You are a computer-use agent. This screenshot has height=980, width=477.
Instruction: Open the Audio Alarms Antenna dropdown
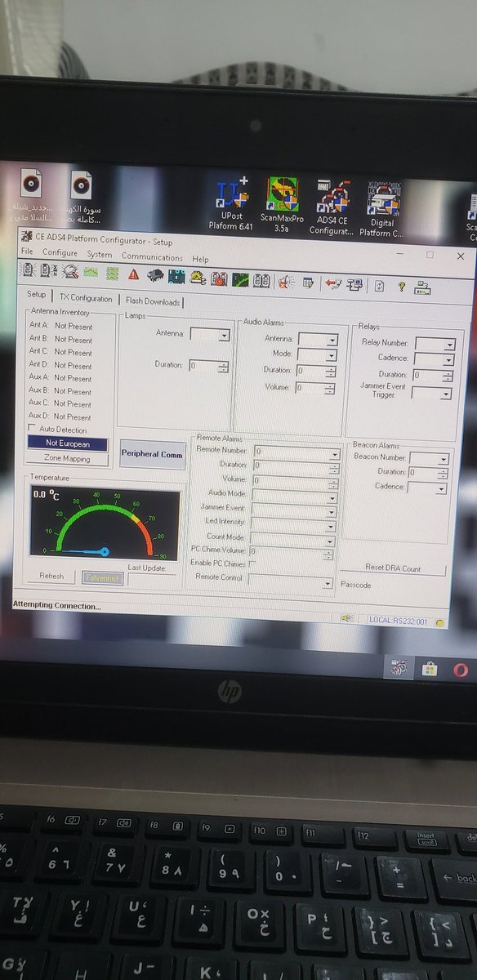pyautogui.click(x=317, y=341)
